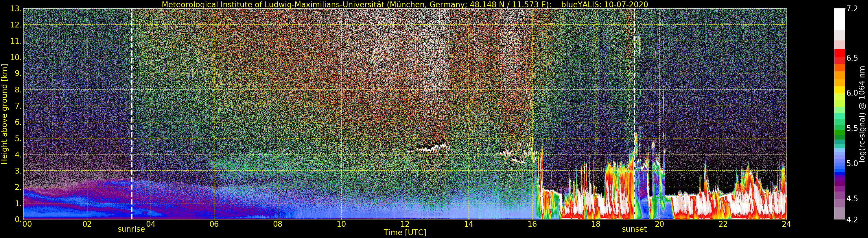The image size is (868, 238).
Task: Pick the yellow segment of the colorbar
Action: point(839,90)
